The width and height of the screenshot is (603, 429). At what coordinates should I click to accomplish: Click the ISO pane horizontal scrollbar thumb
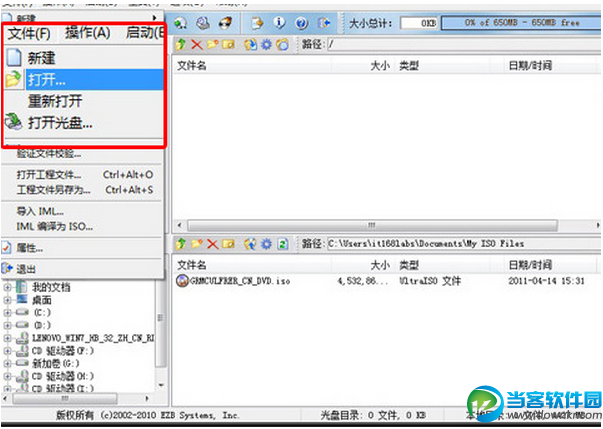click(372, 225)
